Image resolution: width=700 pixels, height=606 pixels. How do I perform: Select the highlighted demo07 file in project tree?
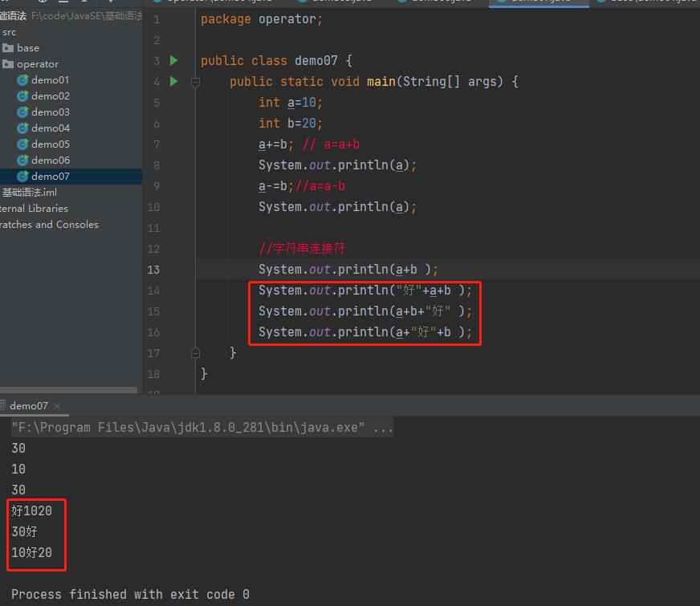pyautogui.click(x=71, y=177)
